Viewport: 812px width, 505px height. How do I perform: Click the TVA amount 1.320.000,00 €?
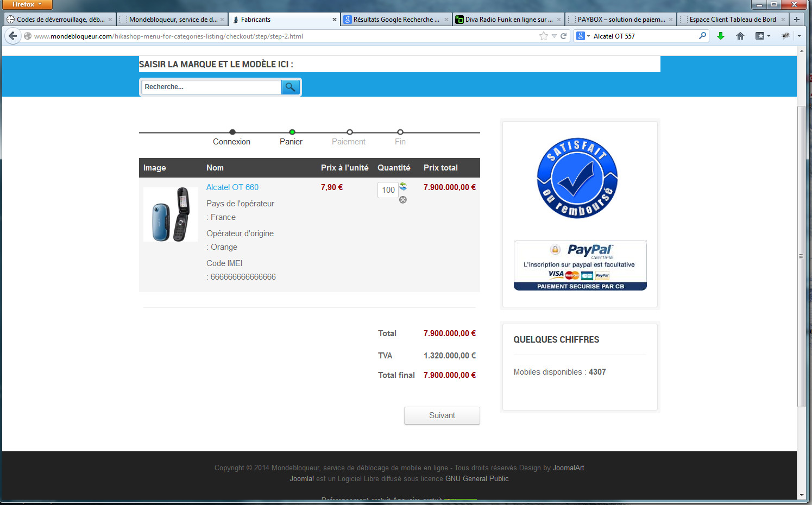[450, 356]
